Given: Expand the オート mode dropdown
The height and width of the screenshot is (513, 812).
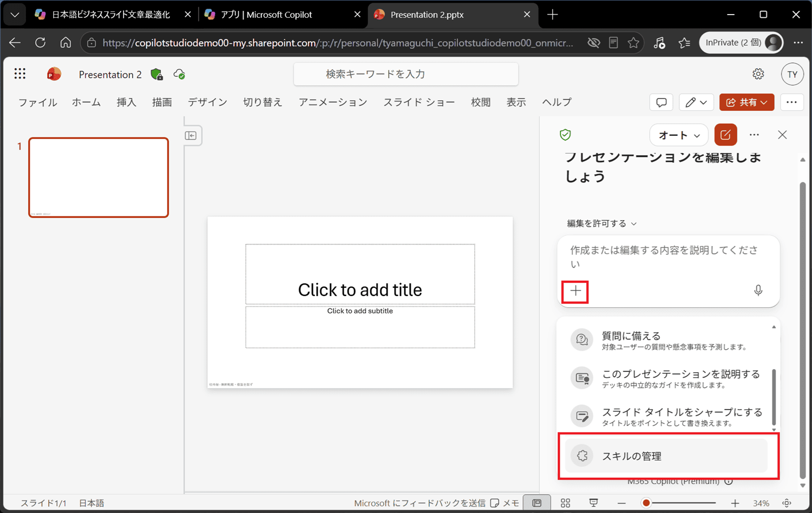Looking at the screenshot, I should pyautogui.click(x=679, y=135).
